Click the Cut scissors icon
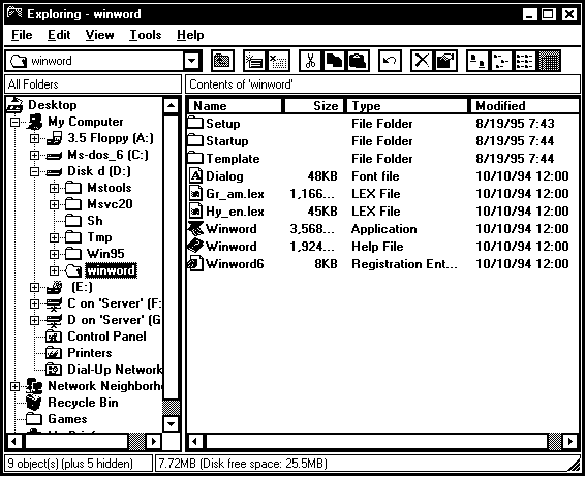This screenshot has height=477, width=586. click(x=310, y=61)
